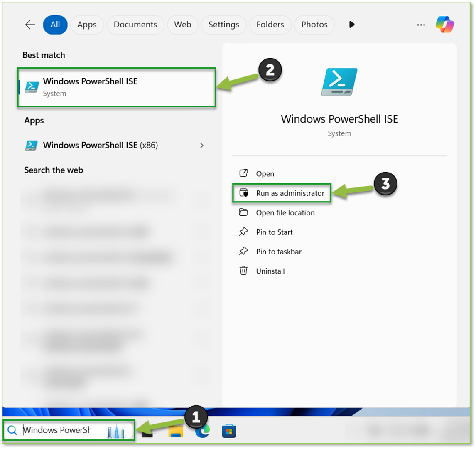Select the Settings search filter

(223, 25)
